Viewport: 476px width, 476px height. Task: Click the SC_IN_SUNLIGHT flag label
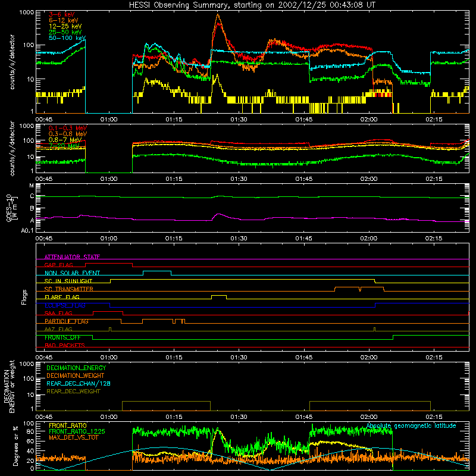pyautogui.click(x=68, y=281)
